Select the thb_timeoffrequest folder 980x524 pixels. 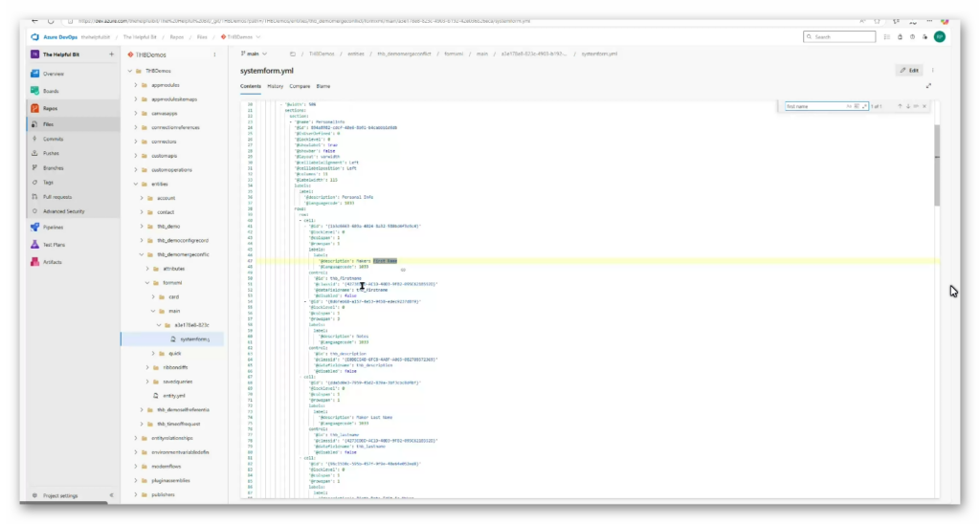click(178, 424)
